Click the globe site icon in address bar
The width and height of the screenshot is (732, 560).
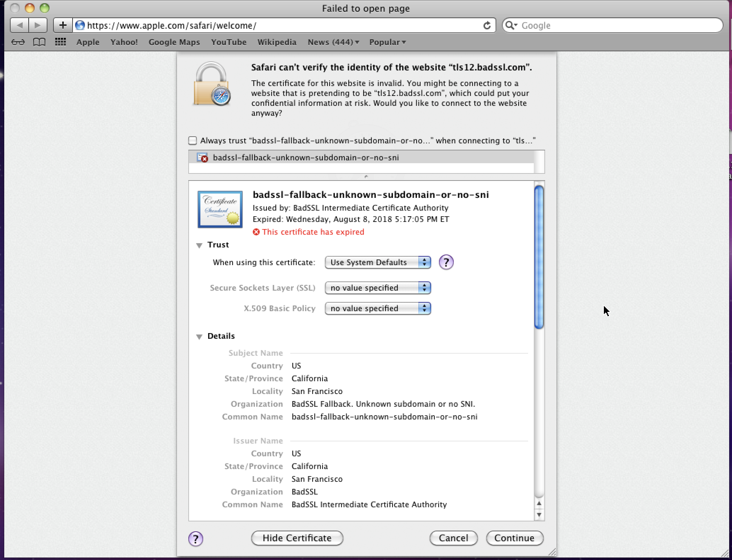coord(80,25)
